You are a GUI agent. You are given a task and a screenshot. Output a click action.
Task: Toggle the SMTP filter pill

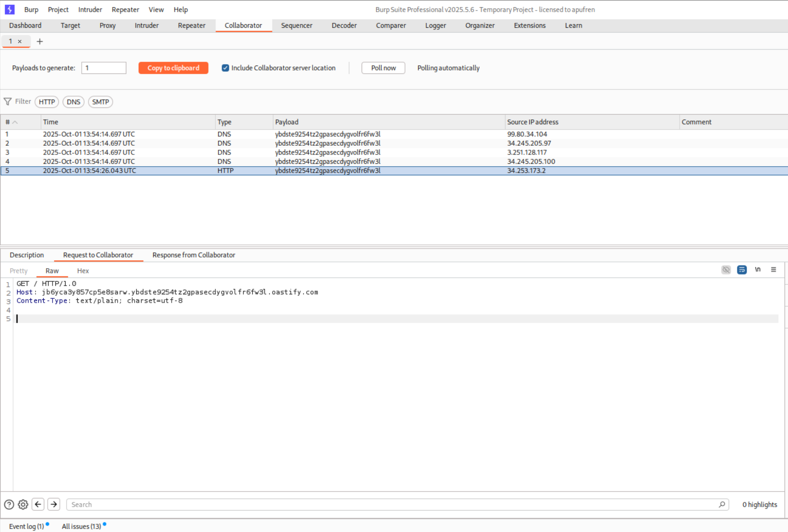(100, 102)
